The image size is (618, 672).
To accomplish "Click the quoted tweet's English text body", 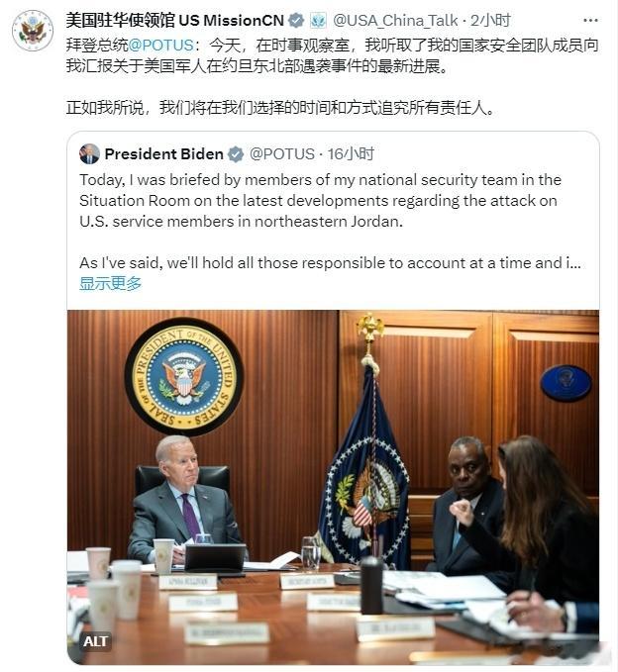I will click(330, 221).
